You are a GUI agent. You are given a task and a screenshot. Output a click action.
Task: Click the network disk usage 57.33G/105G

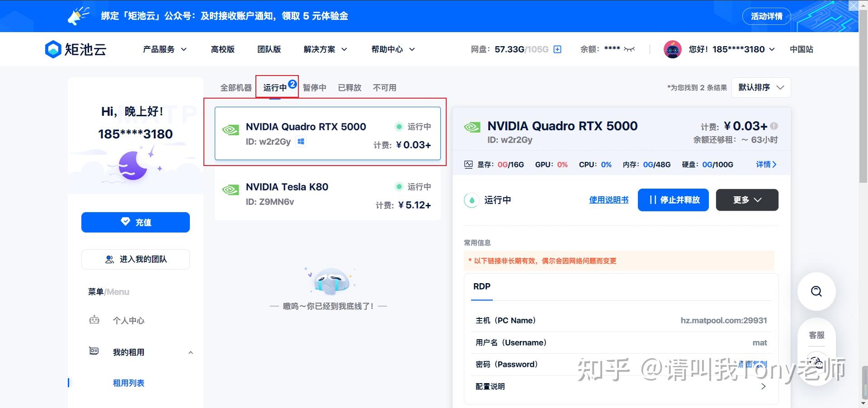tap(522, 49)
